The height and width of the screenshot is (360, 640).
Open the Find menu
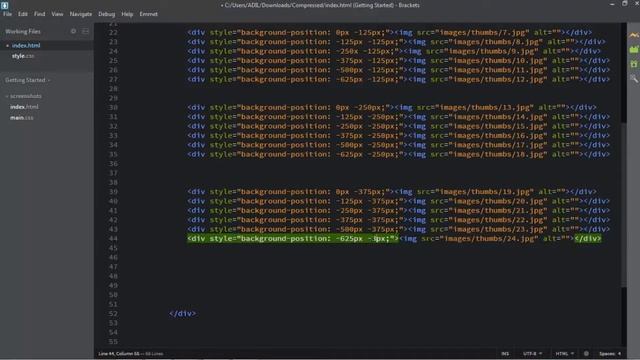click(x=40, y=14)
